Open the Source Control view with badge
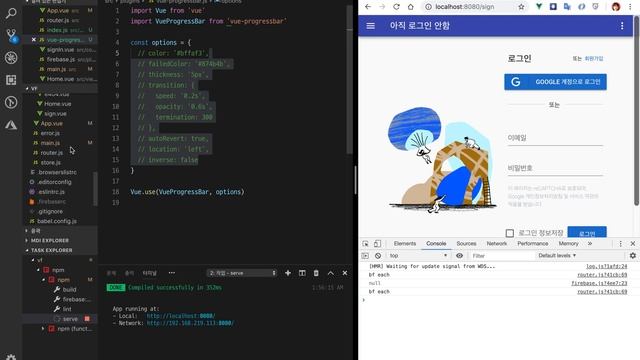640x360 pixels. [x=11, y=35]
